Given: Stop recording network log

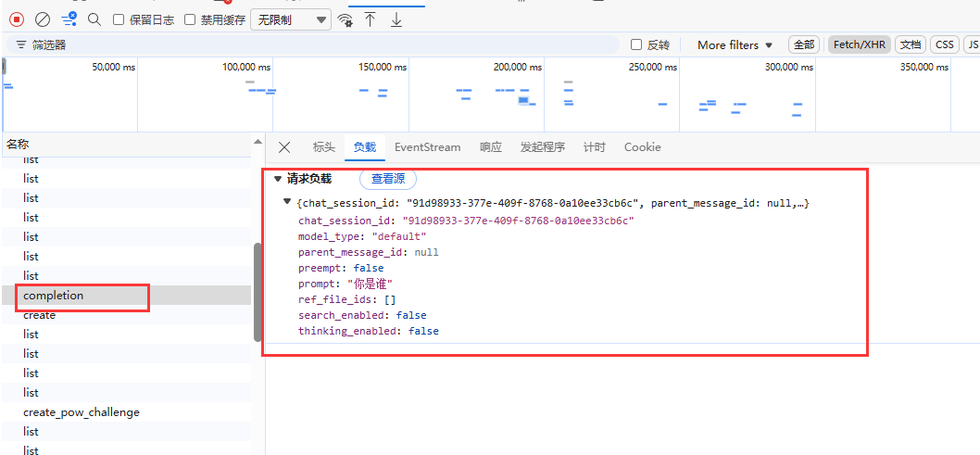Looking at the screenshot, I should pos(17,19).
